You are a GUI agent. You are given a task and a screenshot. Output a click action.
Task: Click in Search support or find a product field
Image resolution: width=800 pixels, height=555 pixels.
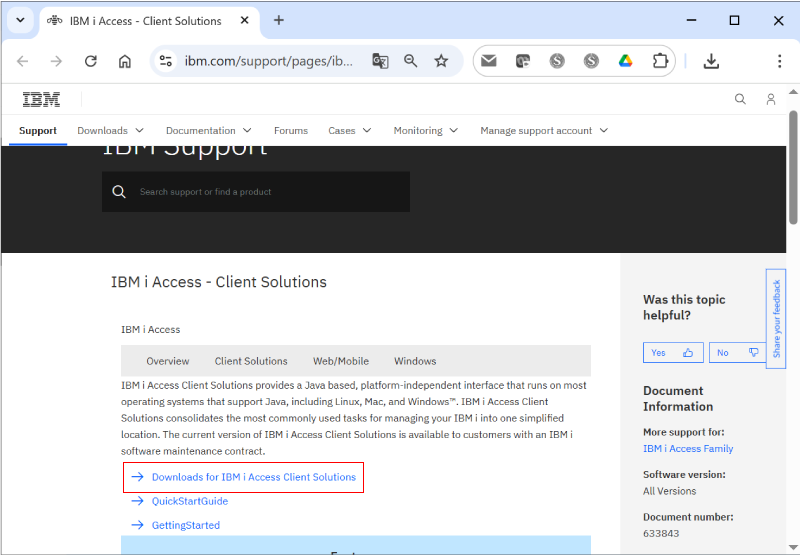coord(256,192)
